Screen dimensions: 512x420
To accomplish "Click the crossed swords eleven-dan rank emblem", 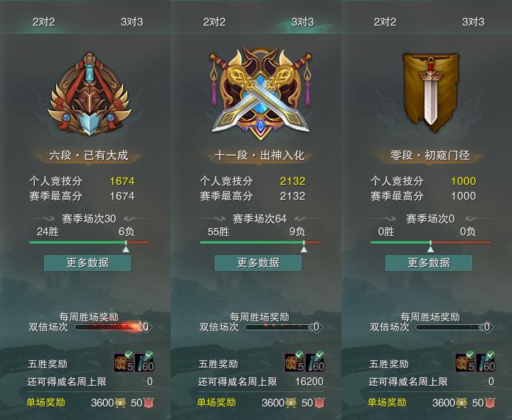I will [x=260, y=93].
